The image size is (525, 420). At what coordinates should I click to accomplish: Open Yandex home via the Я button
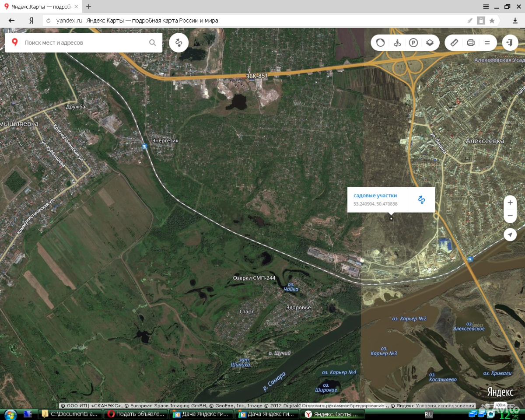point(31,20)
